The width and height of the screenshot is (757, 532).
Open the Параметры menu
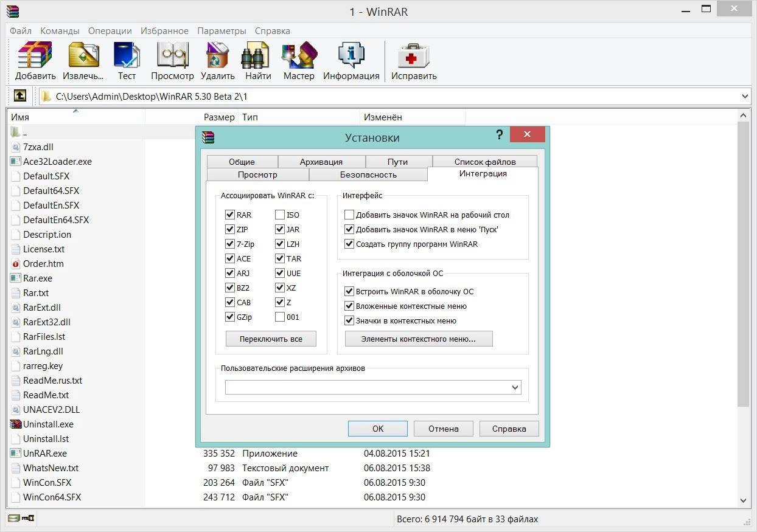pos(222,30)
